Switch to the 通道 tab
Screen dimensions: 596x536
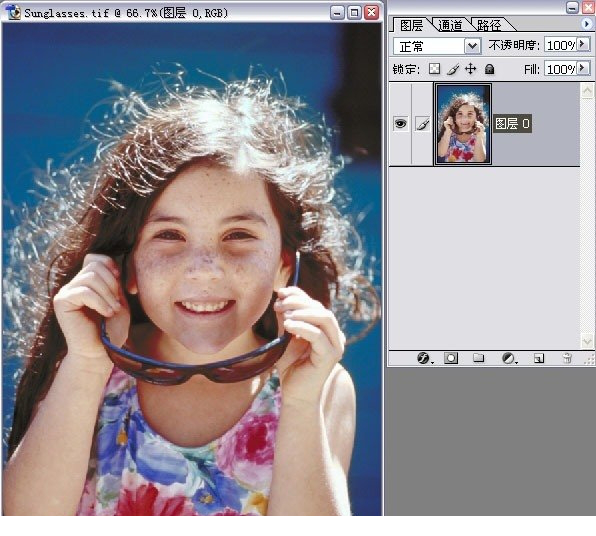pos(451,25)
